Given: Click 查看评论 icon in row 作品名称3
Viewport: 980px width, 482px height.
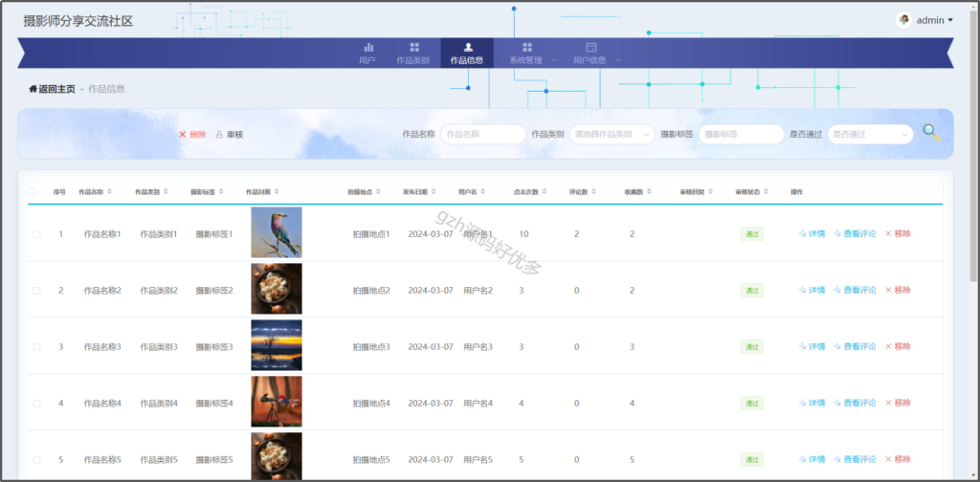Looking at the screenshot, I should (x=837, y=346).
